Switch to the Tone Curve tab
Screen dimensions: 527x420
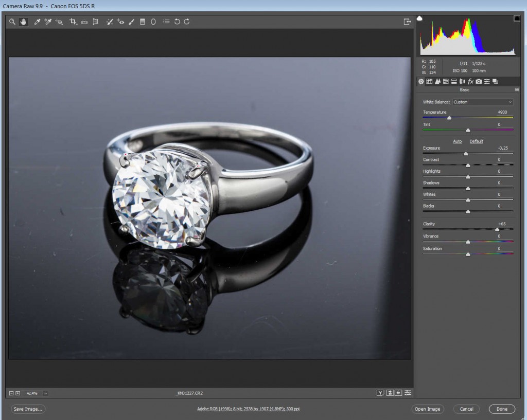click(x=429, y=81)
